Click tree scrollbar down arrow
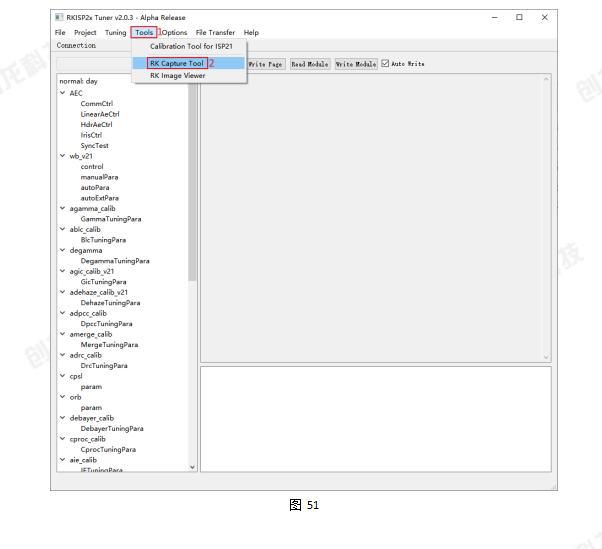Image resolution: width=602 pixels, height=549 pixels. point(192,467)
